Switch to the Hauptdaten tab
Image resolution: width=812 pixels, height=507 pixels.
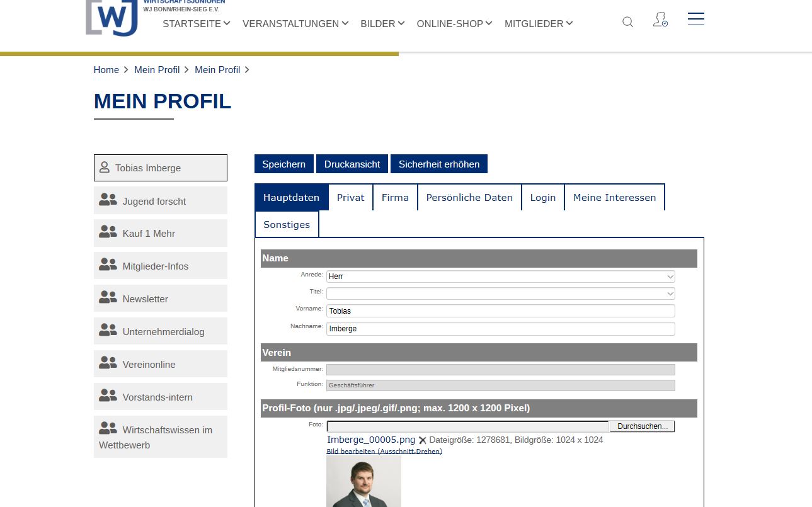pyautogui.click(x=291, y=197)
